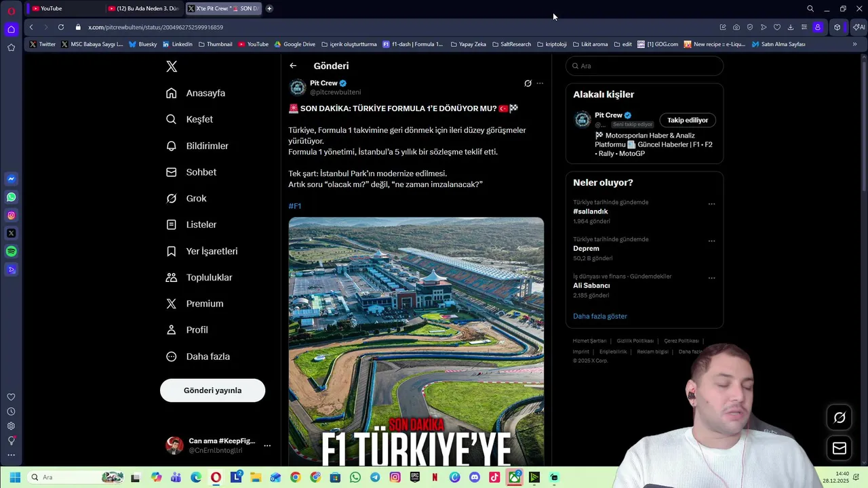
Task: Open Premium in the sidebar
Action: tap(195, 304)
